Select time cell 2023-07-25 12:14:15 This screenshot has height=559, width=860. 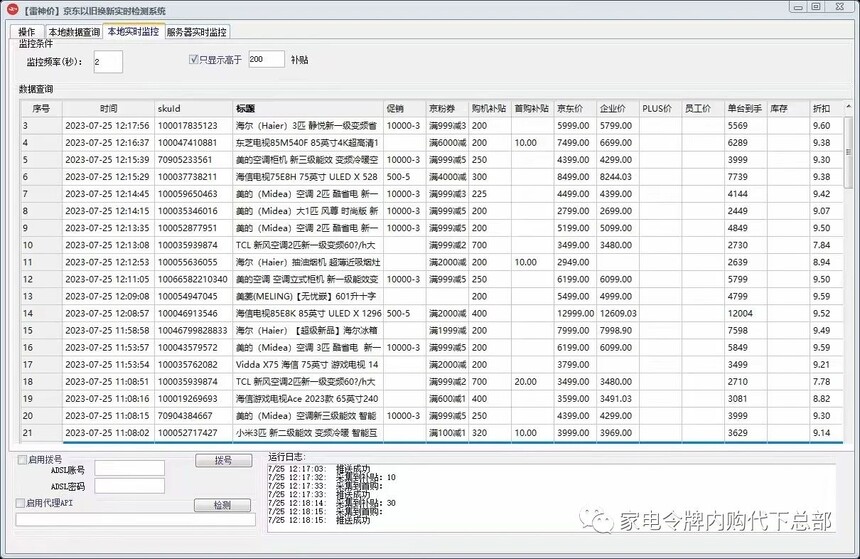click(x=108, y=211)
